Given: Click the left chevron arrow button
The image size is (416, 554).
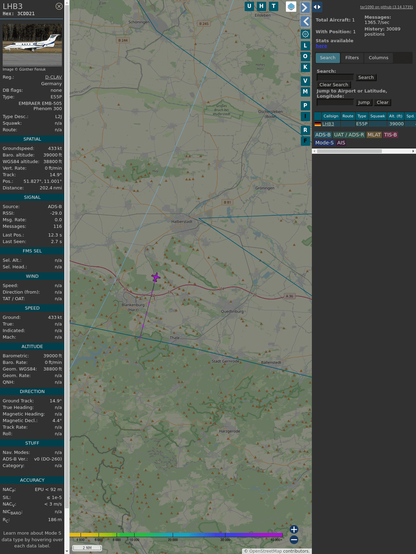Looking at the screenshot, I should pos(305,22).
